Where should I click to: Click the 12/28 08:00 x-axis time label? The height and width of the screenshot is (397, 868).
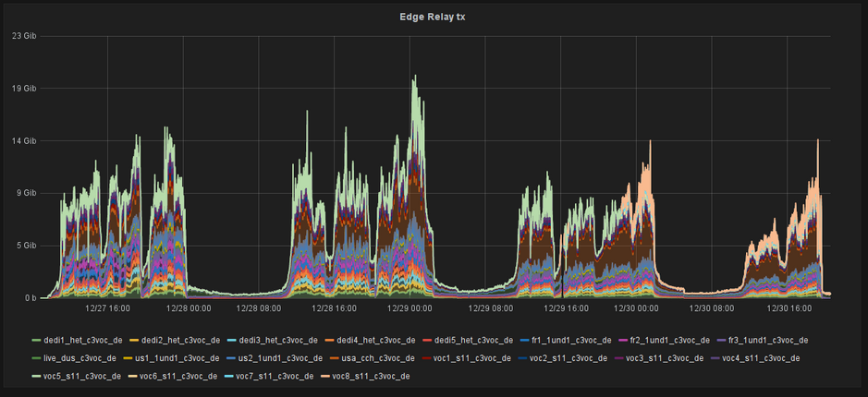coord(258,309)
